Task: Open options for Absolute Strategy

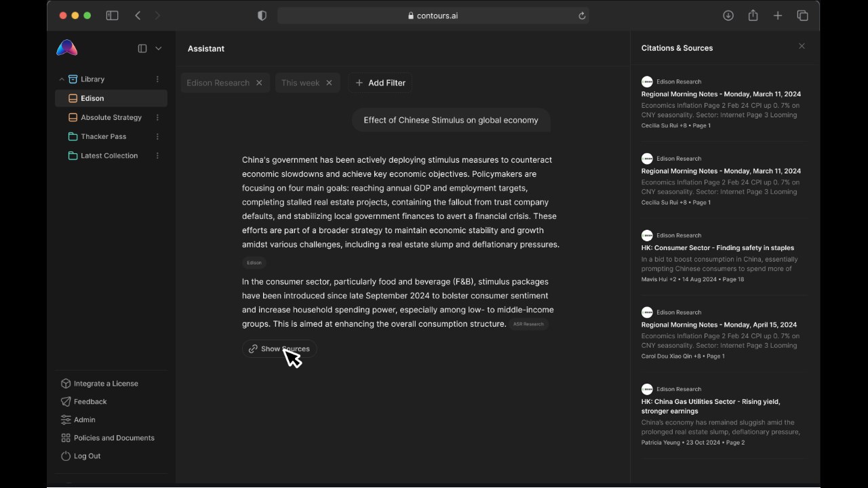Action: [157, 117]
